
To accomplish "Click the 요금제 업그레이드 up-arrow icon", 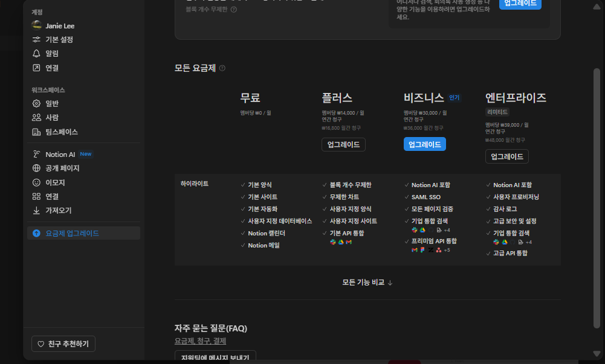I will click(36, 233).
